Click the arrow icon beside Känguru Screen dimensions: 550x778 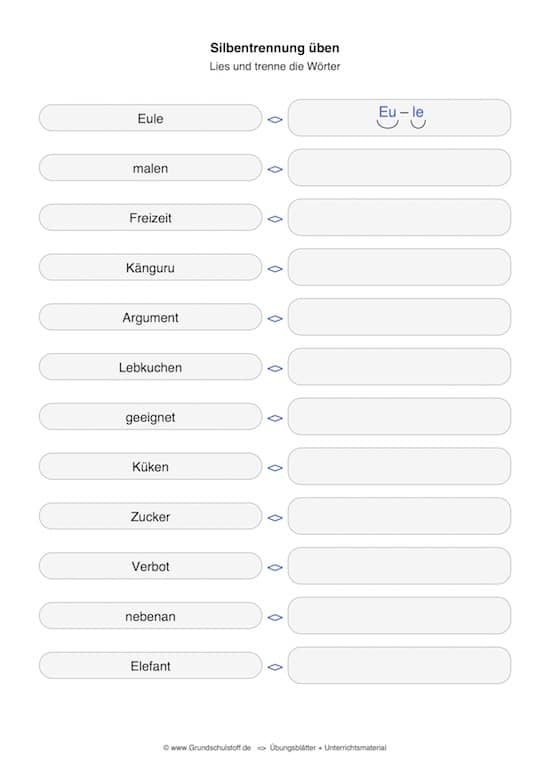[x=275, y=269]
